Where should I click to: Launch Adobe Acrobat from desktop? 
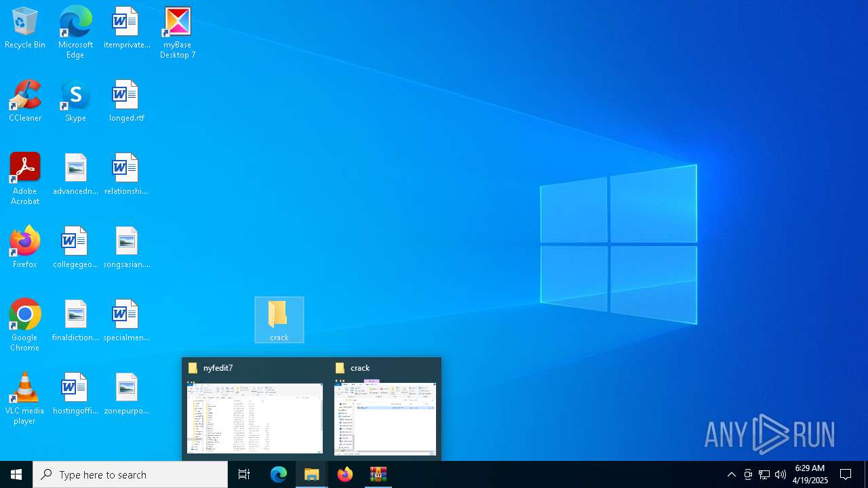(25, 179)
